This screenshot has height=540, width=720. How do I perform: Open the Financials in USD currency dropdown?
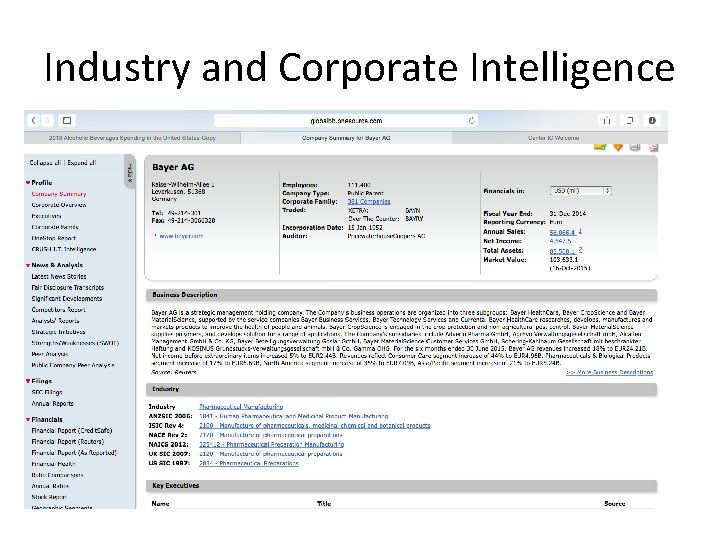pyautogui.click(x=580, y=191)
